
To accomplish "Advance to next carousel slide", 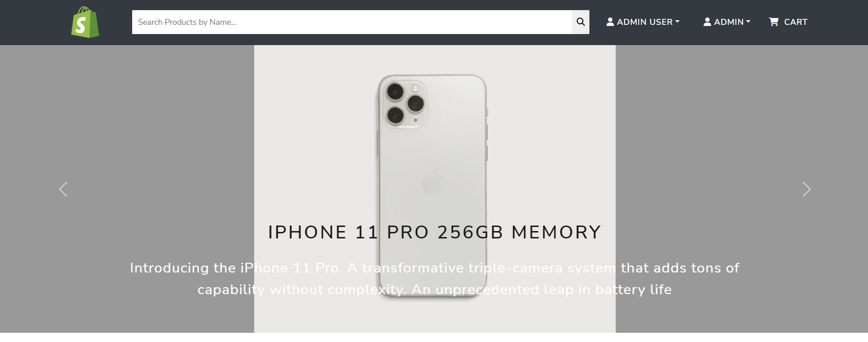I will click(806, 189).
